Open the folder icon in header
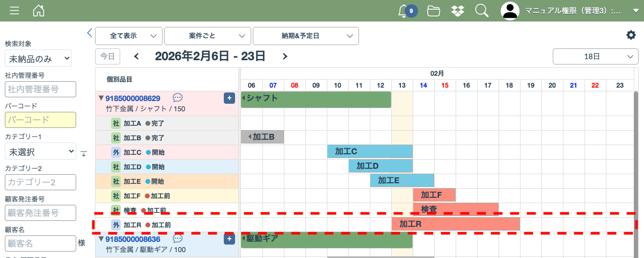 (434, 11)
